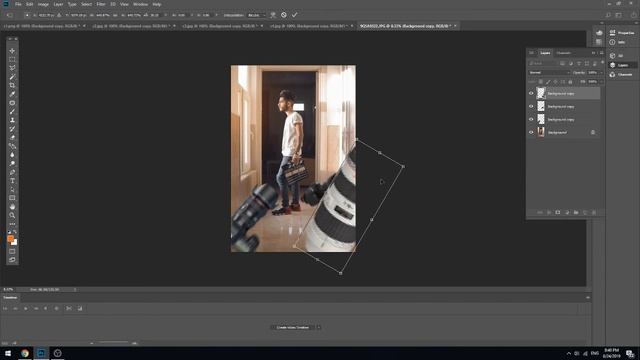Select the Clone Stamp tool
This screenshot has width=640, height=360.
[12, 120]
